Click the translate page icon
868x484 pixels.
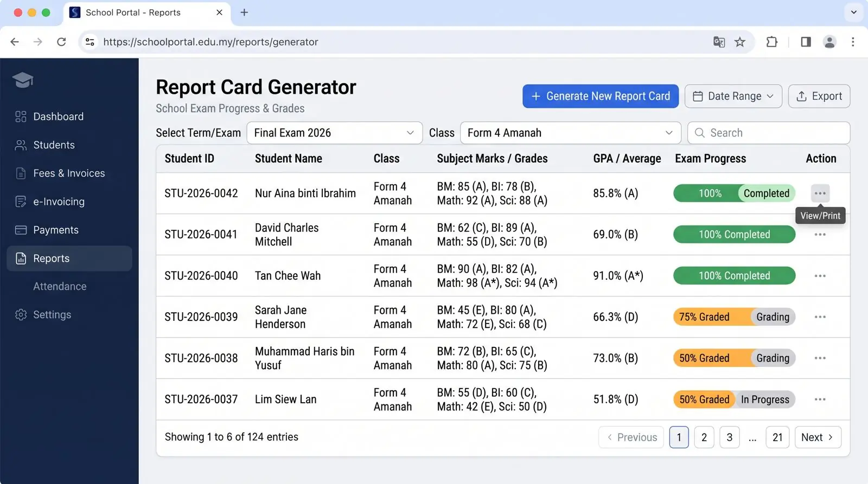(x=719, y=42)
